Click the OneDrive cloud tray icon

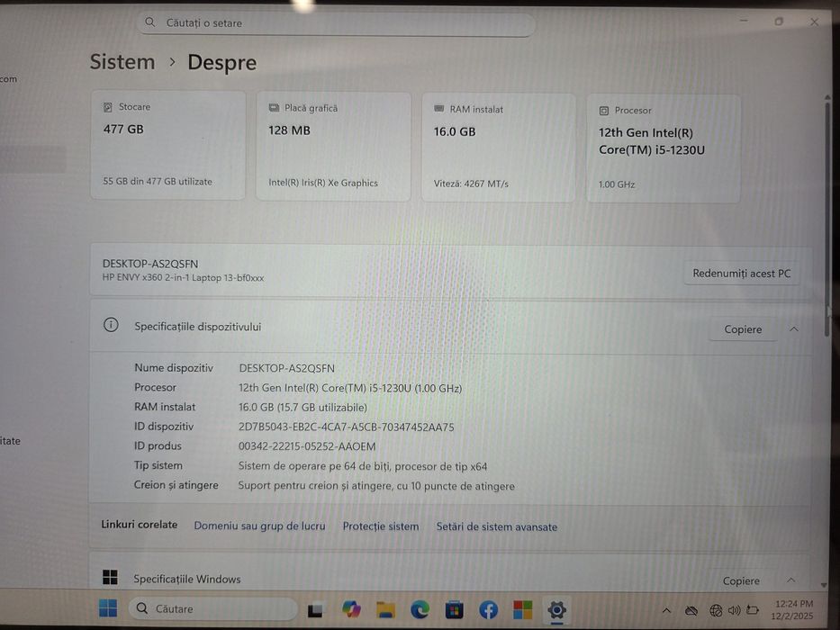[691, 610]
